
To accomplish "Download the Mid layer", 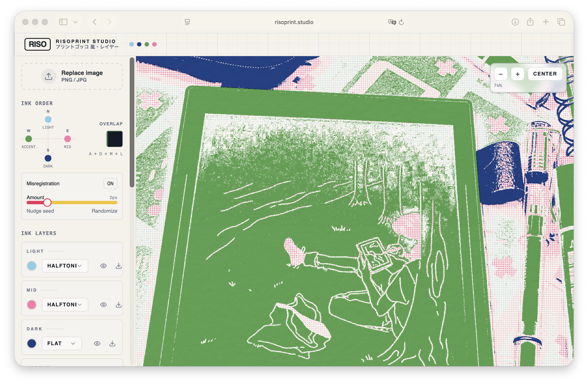I will coord(118,304).
